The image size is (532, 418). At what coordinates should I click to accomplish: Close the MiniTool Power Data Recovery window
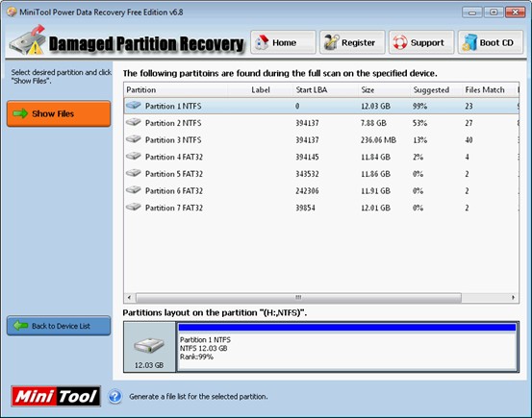pyautogui.click(x=515, y=12)
